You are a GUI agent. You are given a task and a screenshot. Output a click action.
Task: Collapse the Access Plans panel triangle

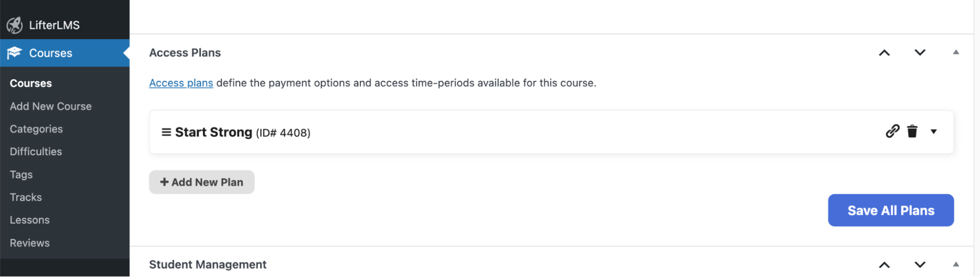pyautogui.click(x=955, y=52)
